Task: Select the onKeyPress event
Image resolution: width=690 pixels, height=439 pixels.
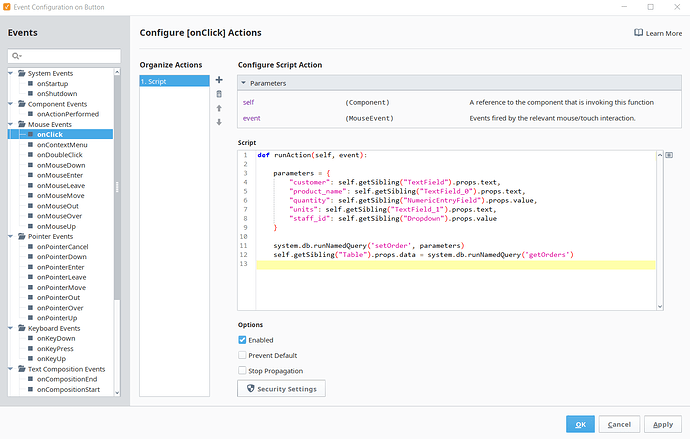Action: [x=55, y=349]
